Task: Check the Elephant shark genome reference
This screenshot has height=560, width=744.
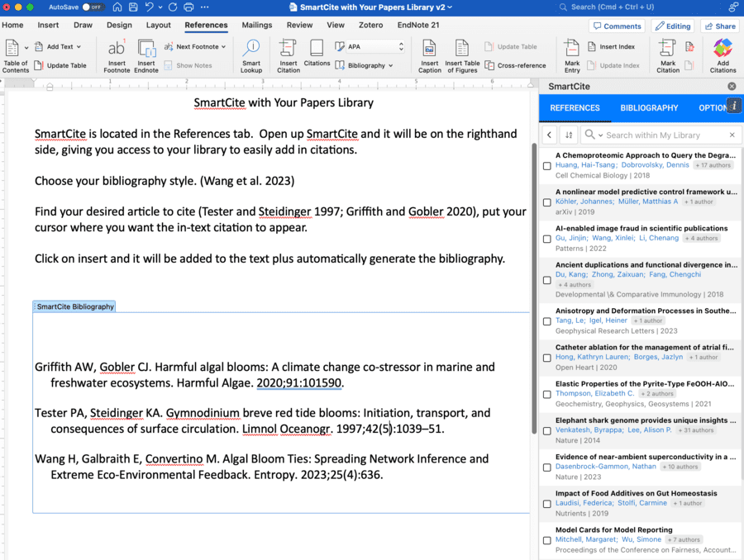Action: point(547,431)
